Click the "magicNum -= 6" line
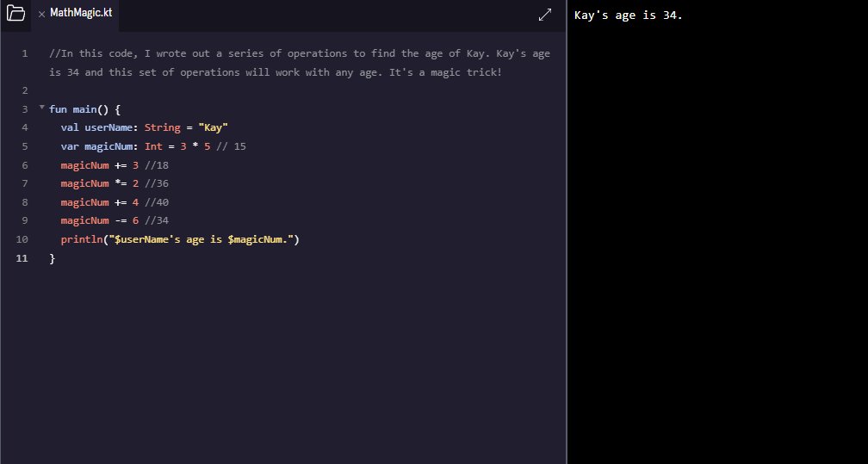 pos(99,220)
